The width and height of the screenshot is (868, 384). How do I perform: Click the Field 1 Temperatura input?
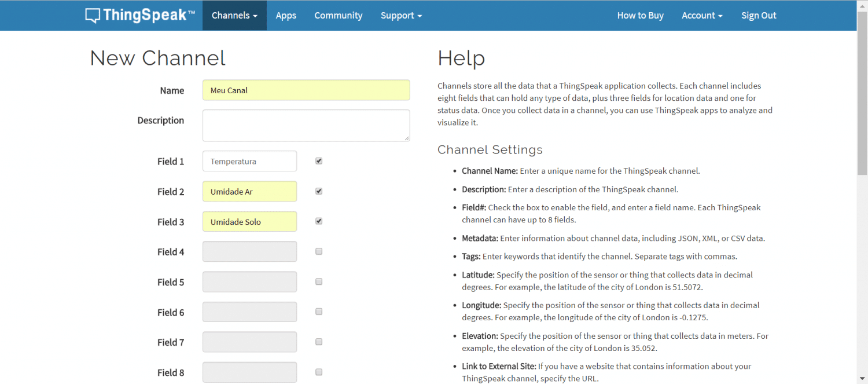point(249,162)
